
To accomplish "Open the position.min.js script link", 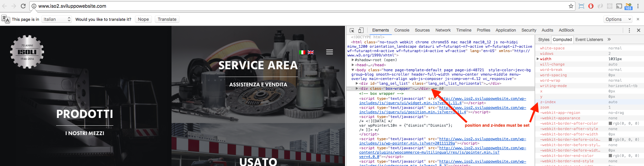I will click(443, 110).
